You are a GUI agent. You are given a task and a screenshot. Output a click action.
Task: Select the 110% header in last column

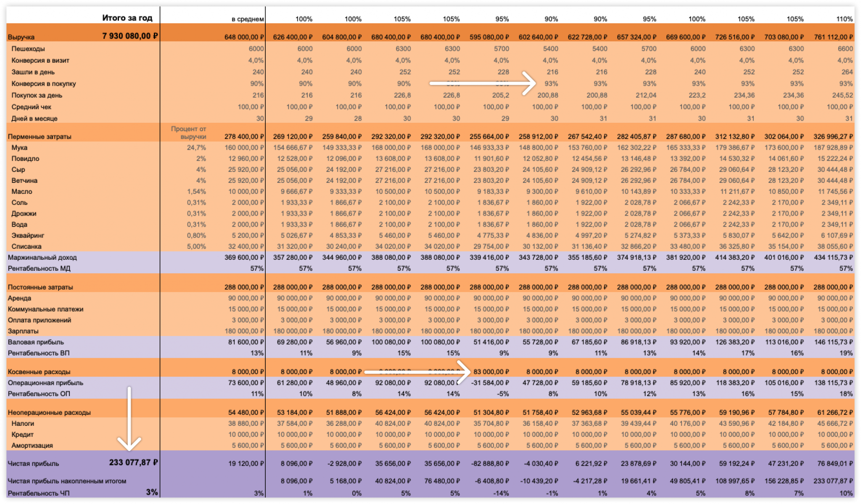coord(844,19)
